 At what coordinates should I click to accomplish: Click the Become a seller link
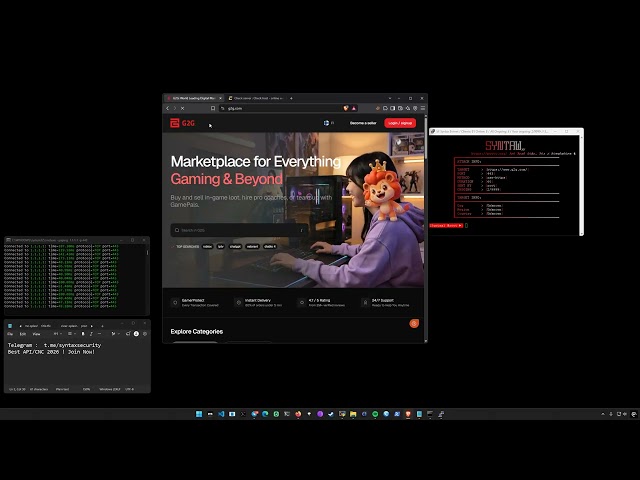tap(363, 123)
